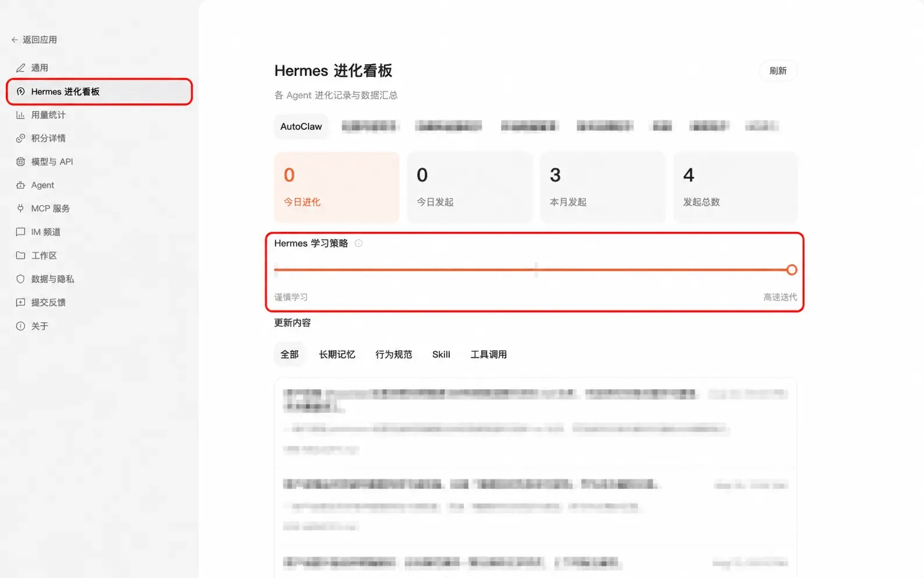Click the pencil icon next to 通用
Viewport: 924px width, 578px height.
tap(20, 68)
